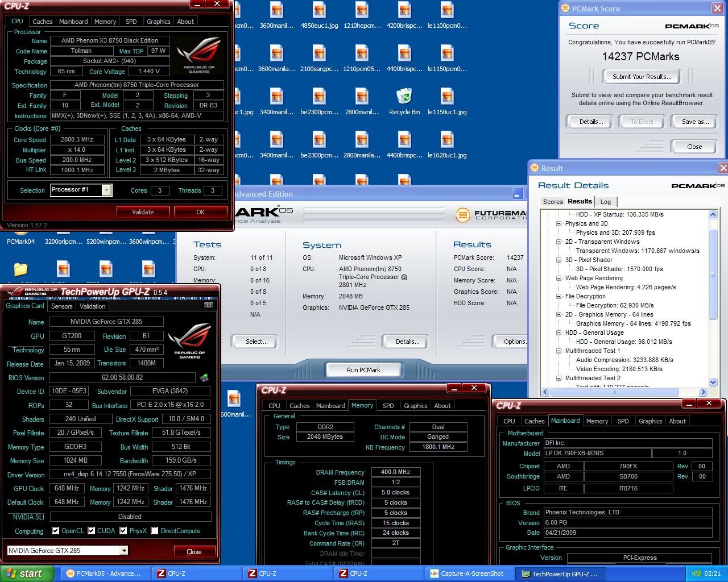This screenshot has height=582, width=728.
Task: Open the le1620uc1.jpg desktop file icon
Action: (x=447, y=144)
